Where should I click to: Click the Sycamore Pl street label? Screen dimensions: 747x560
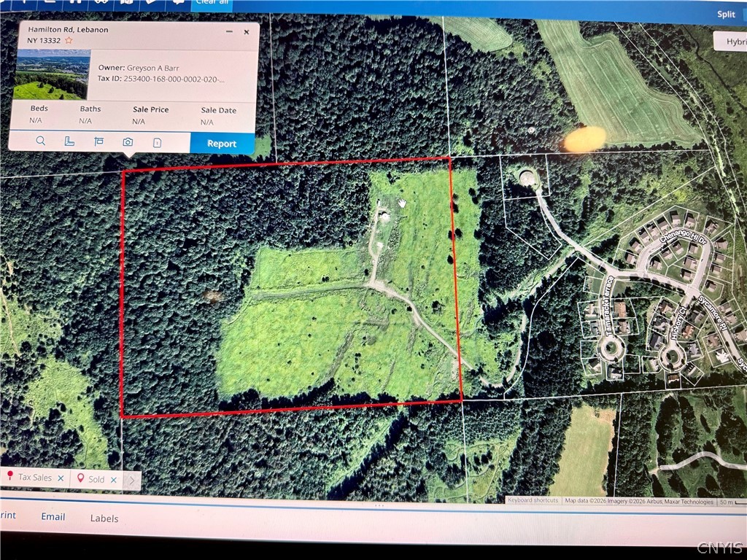coord(713,312)
